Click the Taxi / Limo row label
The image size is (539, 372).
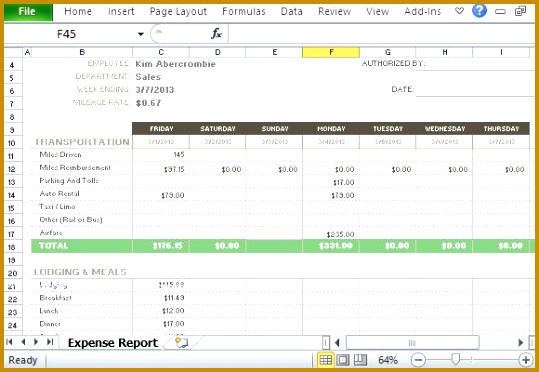pyautogui.click(x=57, y=207)
